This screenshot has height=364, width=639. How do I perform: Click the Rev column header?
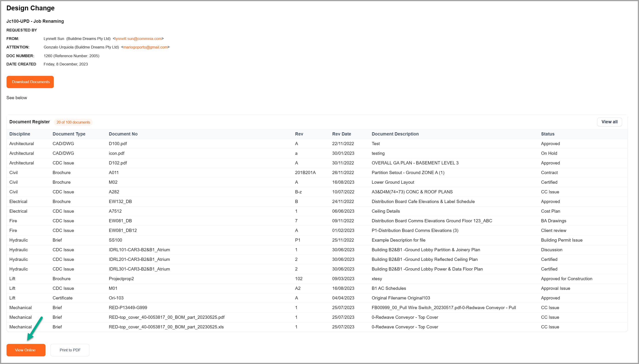coord(299,134)
